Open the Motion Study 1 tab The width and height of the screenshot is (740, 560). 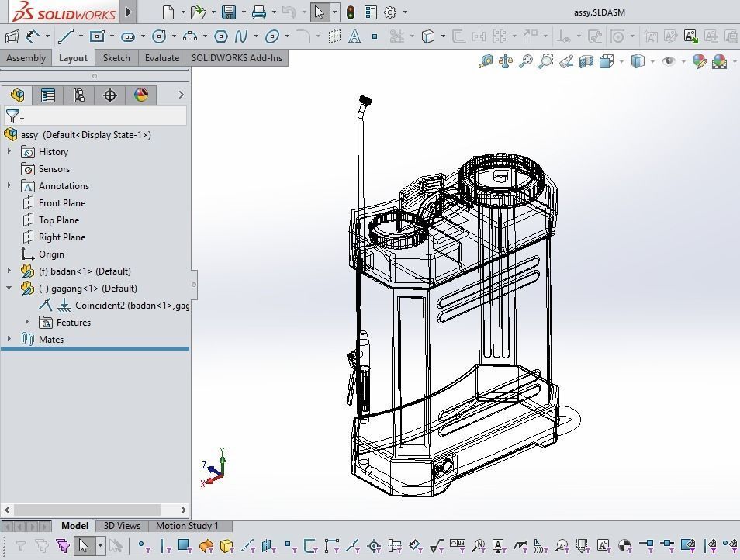click(187, 526)
